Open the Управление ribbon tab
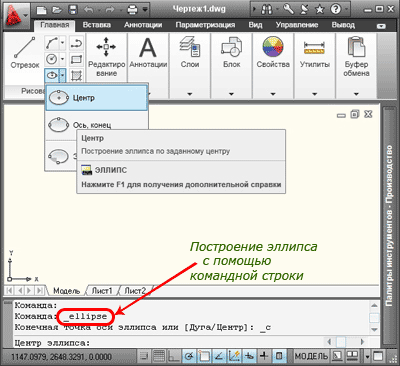 297,25
